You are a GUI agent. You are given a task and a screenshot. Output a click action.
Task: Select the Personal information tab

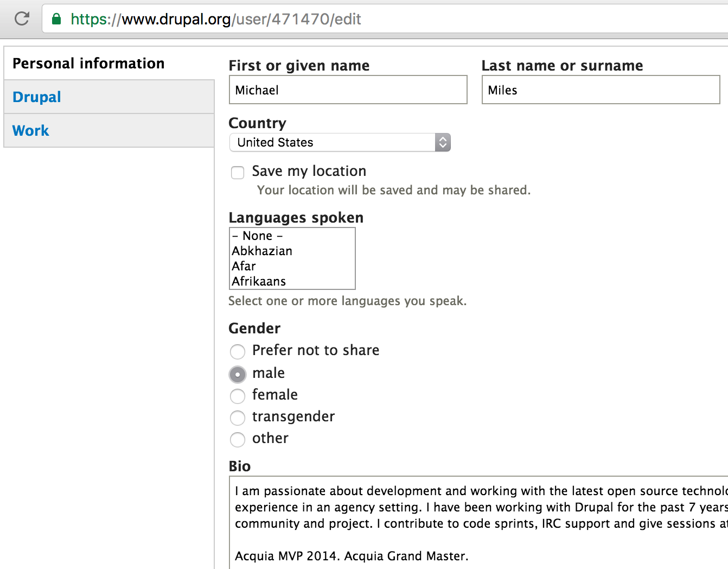pos(88,63)
